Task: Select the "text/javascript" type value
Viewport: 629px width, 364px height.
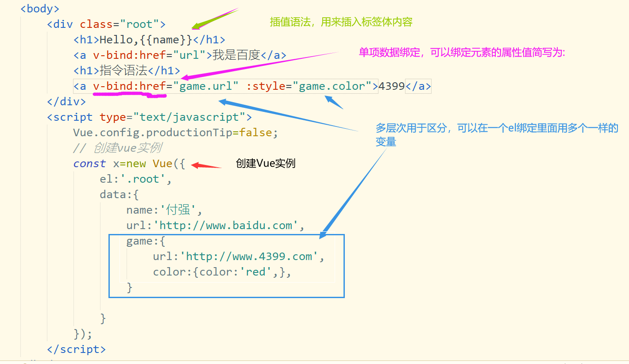Action: (x=189, y=117)
